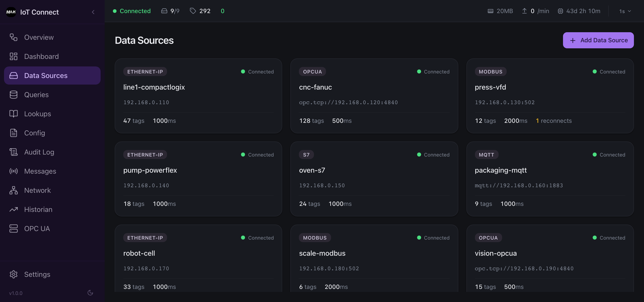Click the MODBUS badge on press-vfd
This screenshot has height=302, width=644.
[490, 72]
